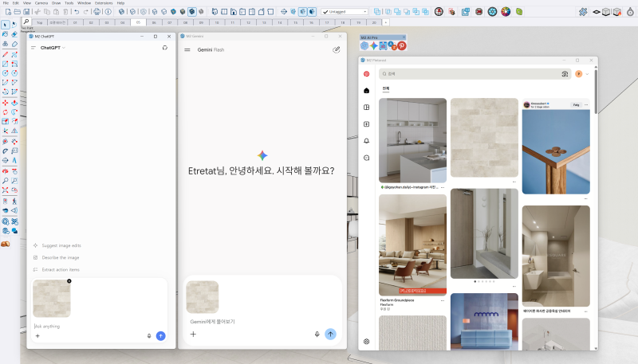Choose the Tape Measure tool

[5, 141]
